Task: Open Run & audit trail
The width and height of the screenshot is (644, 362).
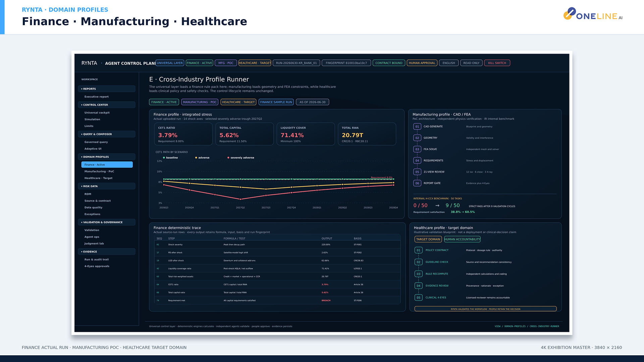Action: coord(97,260)
